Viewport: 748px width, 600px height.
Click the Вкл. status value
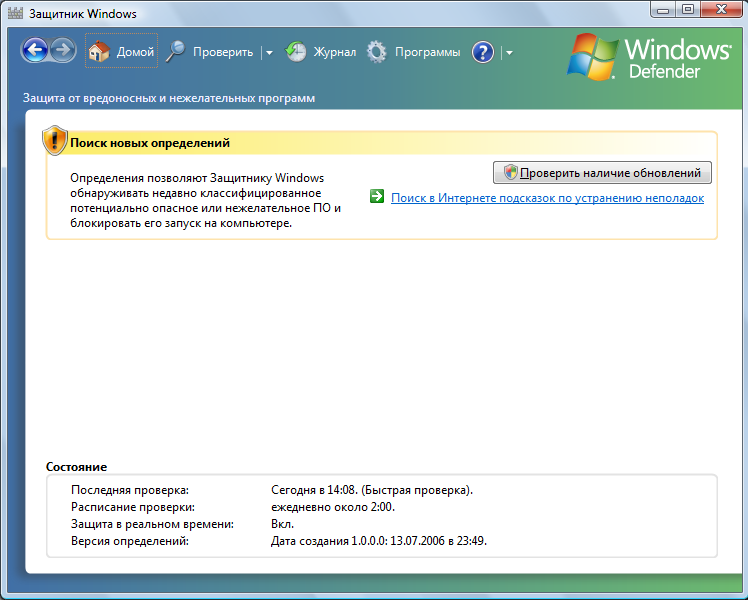282,524
